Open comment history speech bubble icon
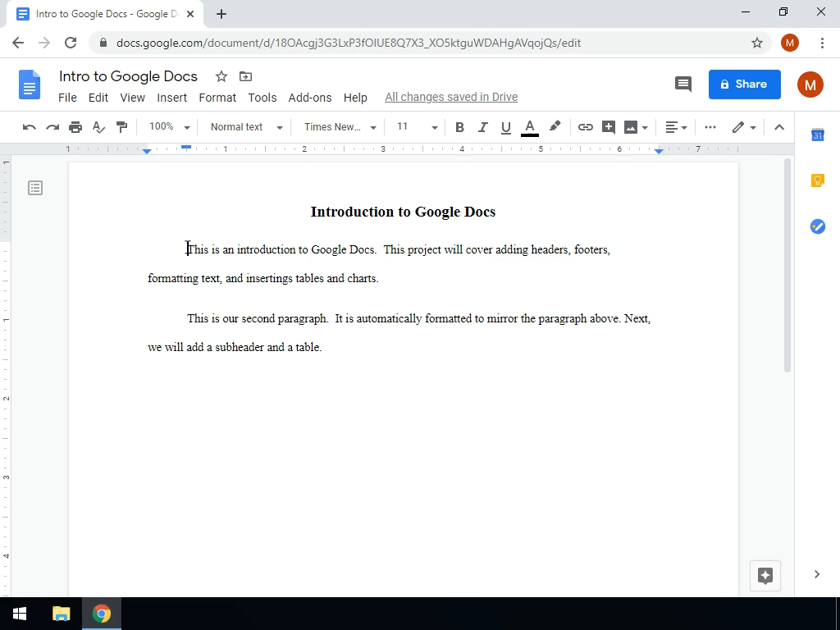 [682, 84]
